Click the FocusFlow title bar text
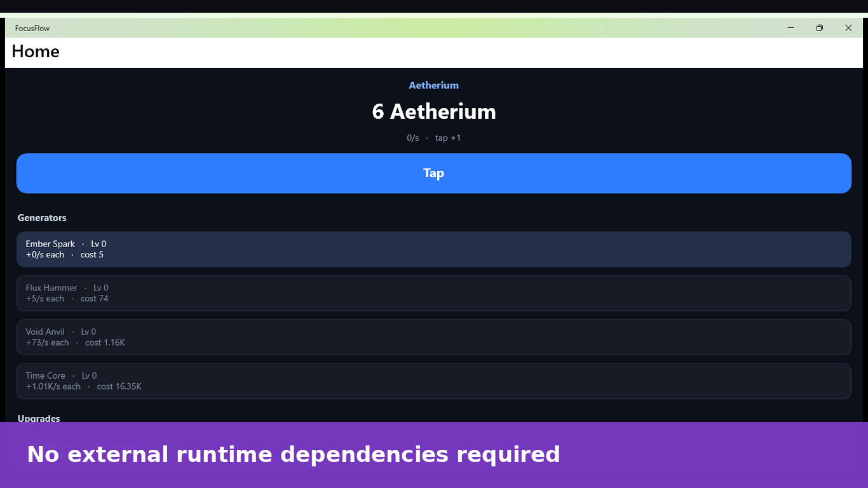 click(32, 28)
